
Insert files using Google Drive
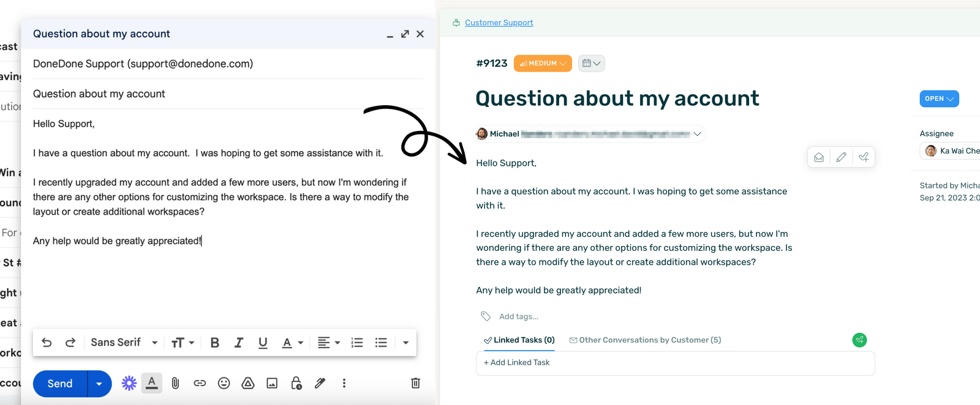pyautogui.click(x=248, y=383)
